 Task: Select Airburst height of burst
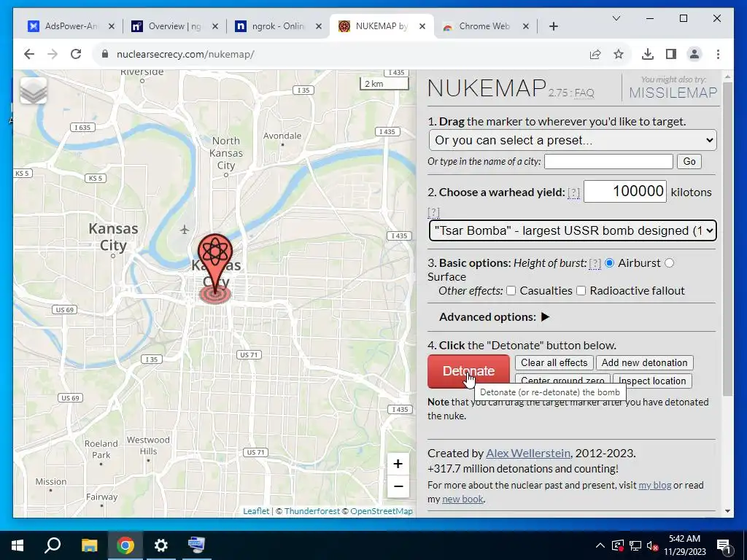tap(609, 262)
